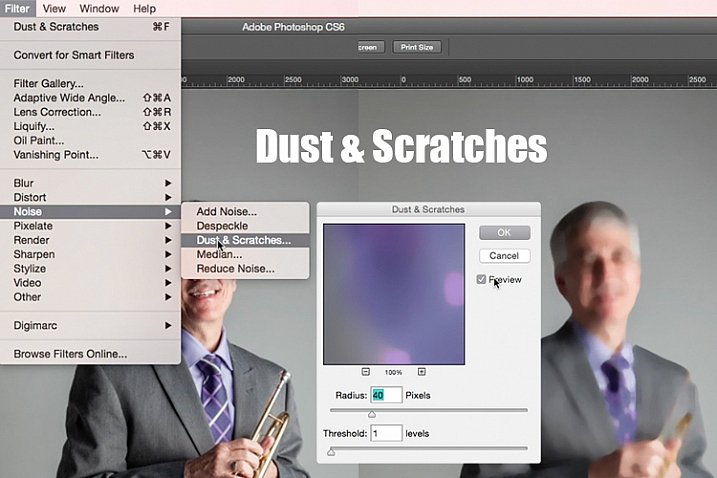Open the Help menu
This screenshot has width=717, height=478.
pos(144,8)
